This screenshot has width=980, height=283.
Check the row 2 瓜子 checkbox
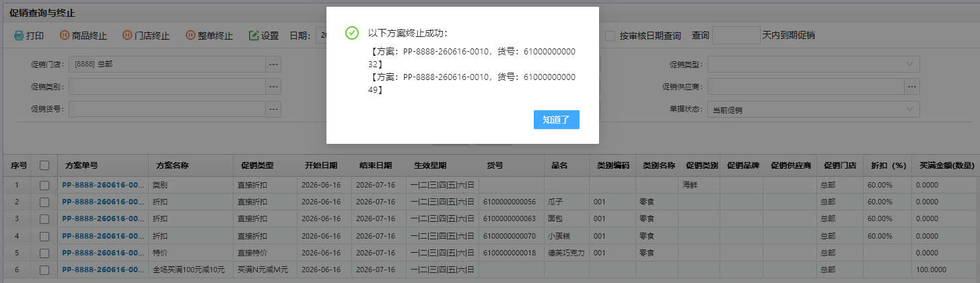(x=44, y=201)
